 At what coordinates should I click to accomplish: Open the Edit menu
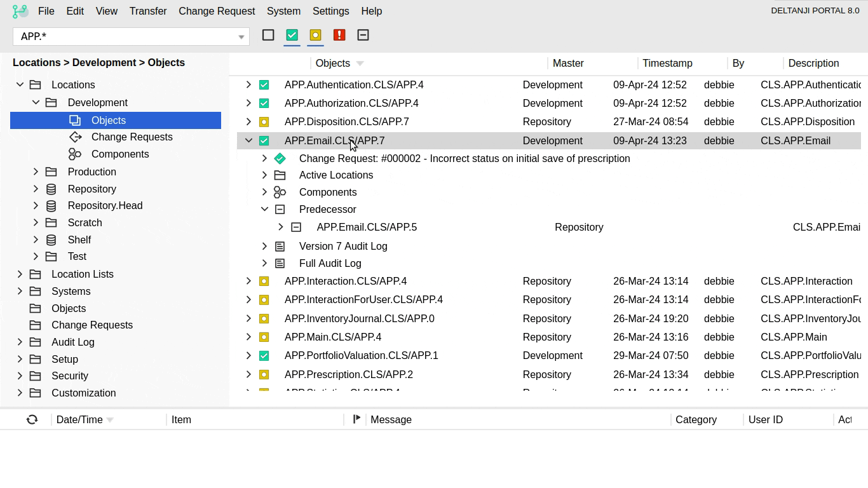pyautogui.click(x=75, y=11)
